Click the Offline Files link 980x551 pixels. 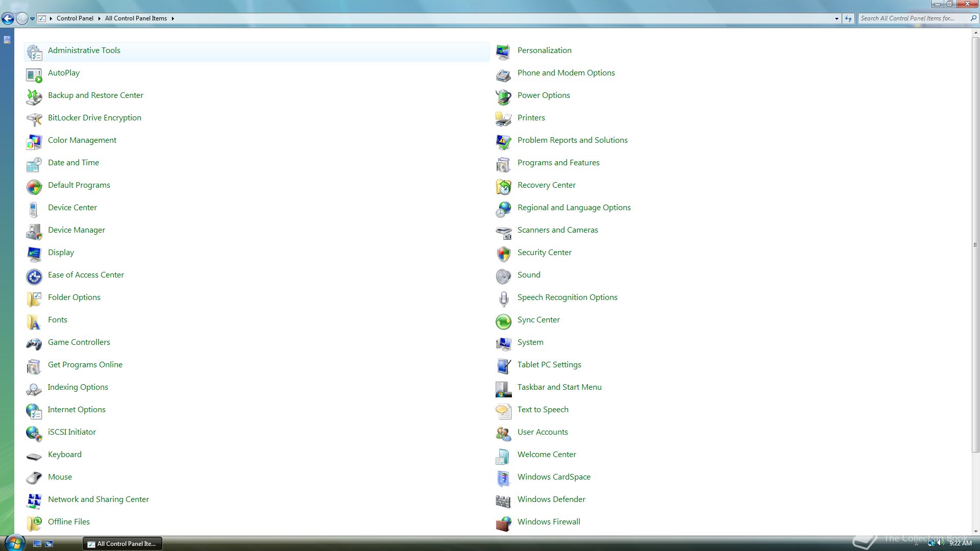click(68, 522)
